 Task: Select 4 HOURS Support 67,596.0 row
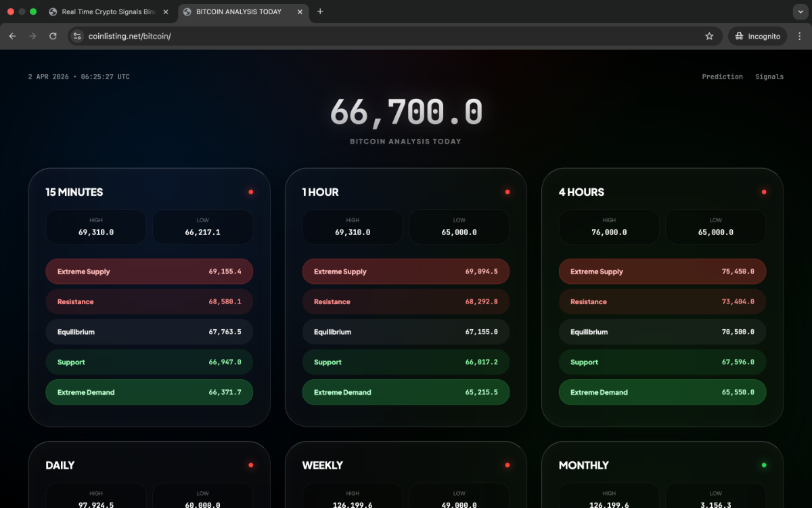tap(662, 362)
